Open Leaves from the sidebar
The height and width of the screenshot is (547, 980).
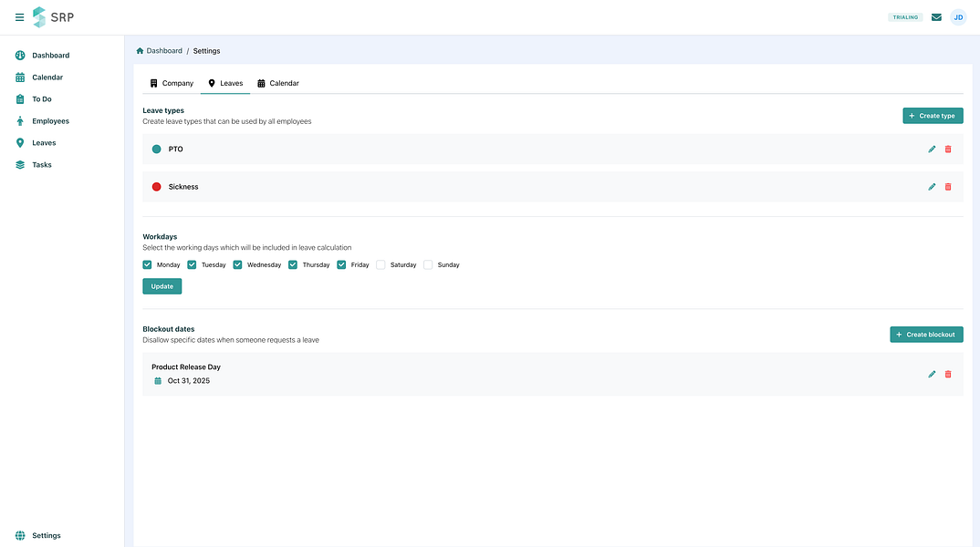click(36, 143)
